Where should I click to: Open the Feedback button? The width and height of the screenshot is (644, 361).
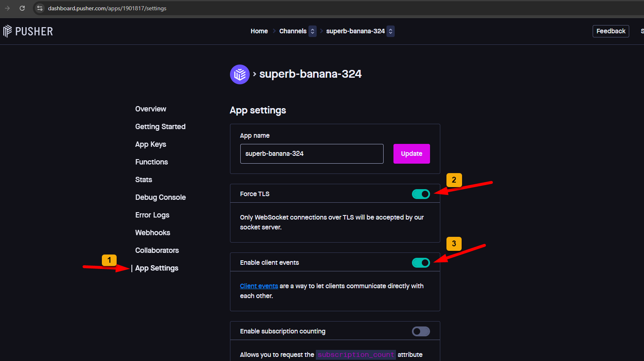point(611,31)
